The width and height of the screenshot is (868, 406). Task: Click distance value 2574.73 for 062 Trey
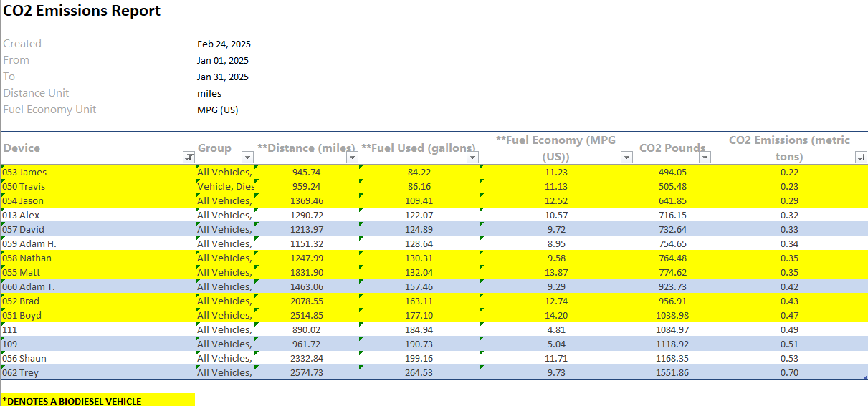307,372
